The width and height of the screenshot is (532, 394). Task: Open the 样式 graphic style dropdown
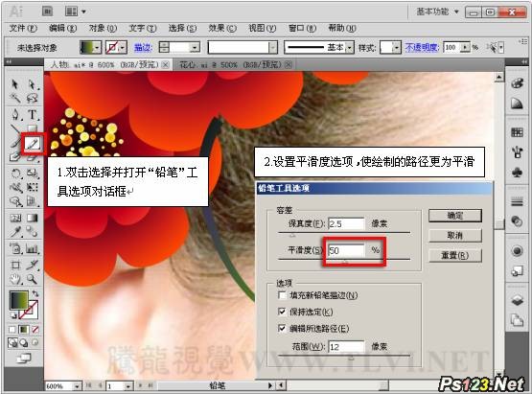tap(397, 48)
